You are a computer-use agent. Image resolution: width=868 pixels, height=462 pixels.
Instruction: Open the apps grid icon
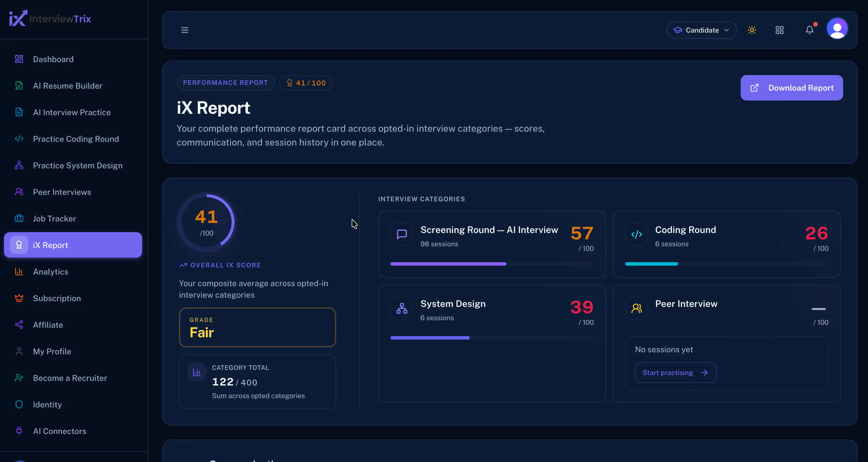[x=779, y=30]
